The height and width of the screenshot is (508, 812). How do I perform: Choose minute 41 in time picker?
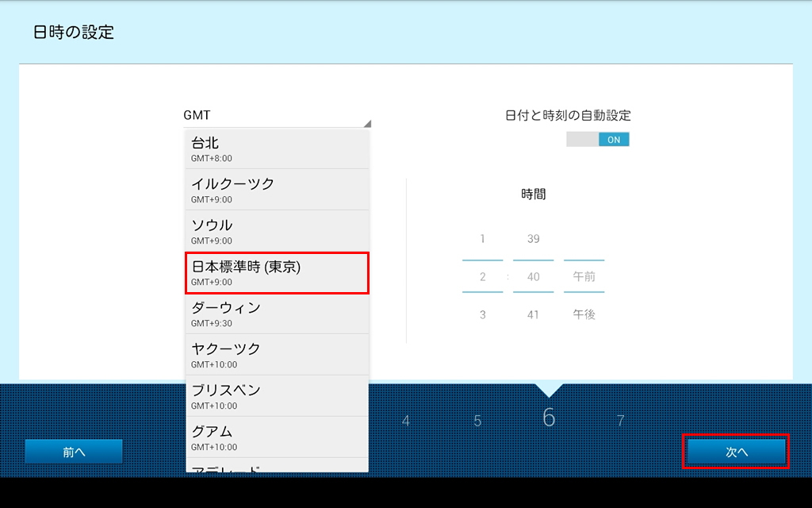click(x=533, y=315)
